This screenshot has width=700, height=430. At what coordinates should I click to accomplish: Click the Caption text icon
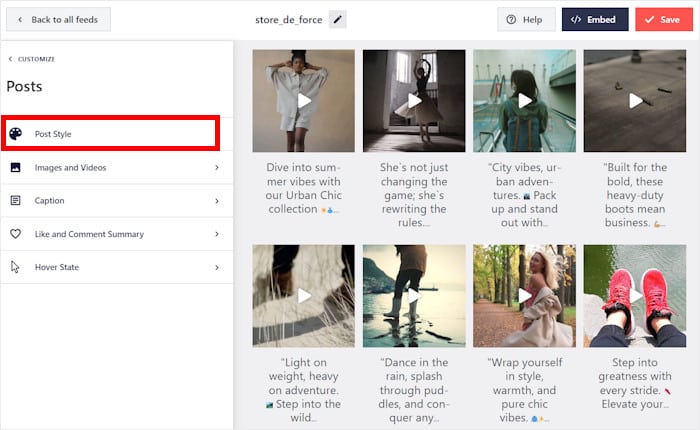pyautogui.click(x=16, y=200)
